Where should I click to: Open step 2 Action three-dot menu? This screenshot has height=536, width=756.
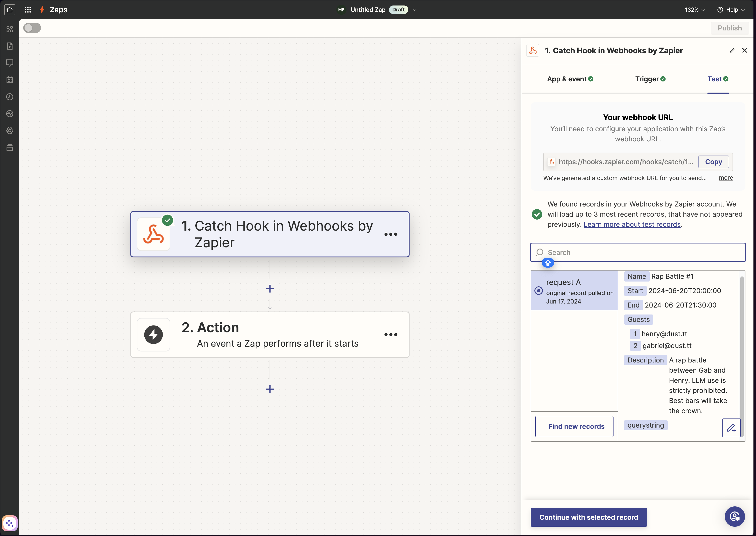tap(391, 334)
